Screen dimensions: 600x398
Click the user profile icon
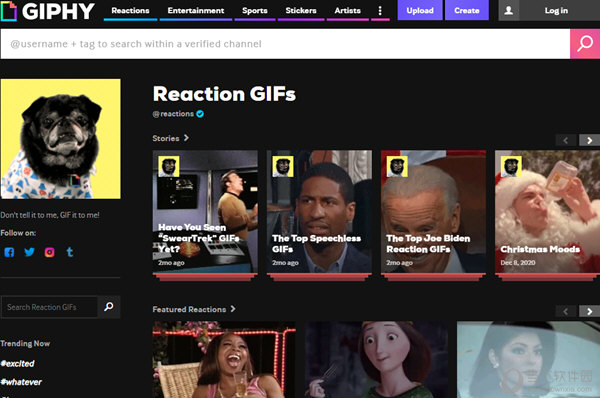point(509,10)
